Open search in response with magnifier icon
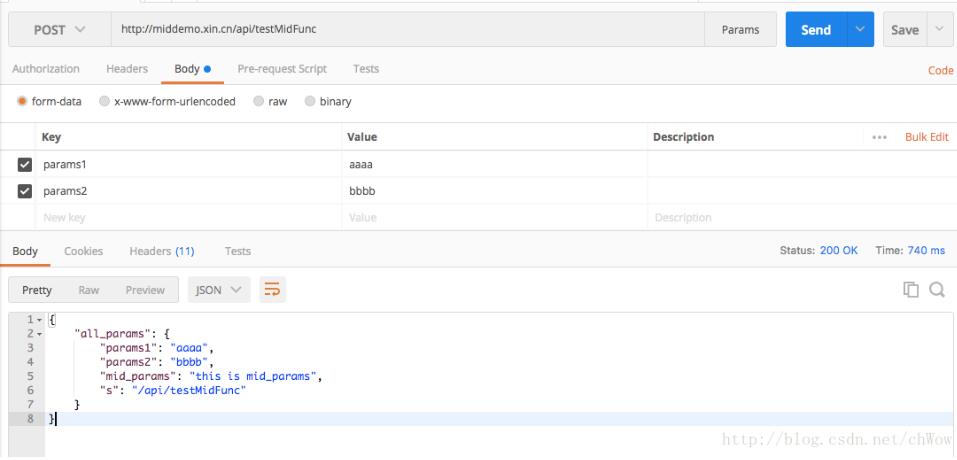 [937, 291]
